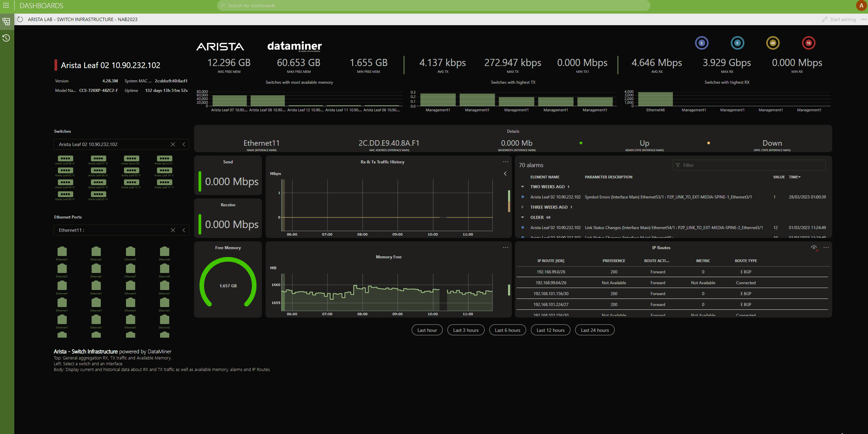Open the recent history sidebar icon

pos(6,38)
